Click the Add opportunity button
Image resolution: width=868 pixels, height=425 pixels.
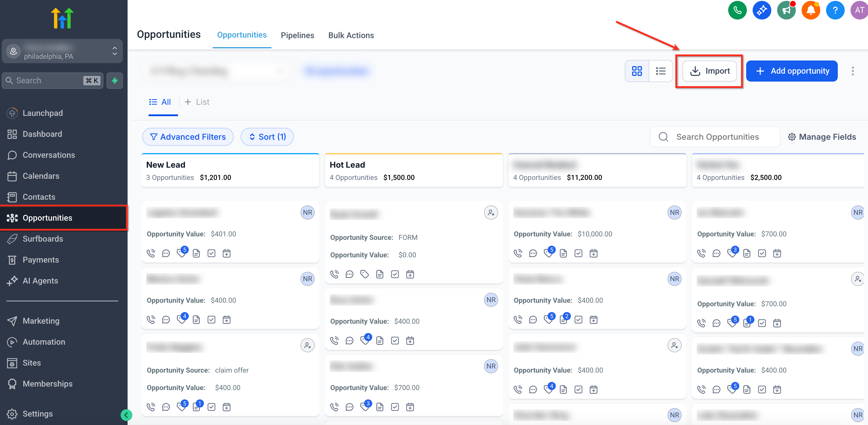click(x=791, y=71)
